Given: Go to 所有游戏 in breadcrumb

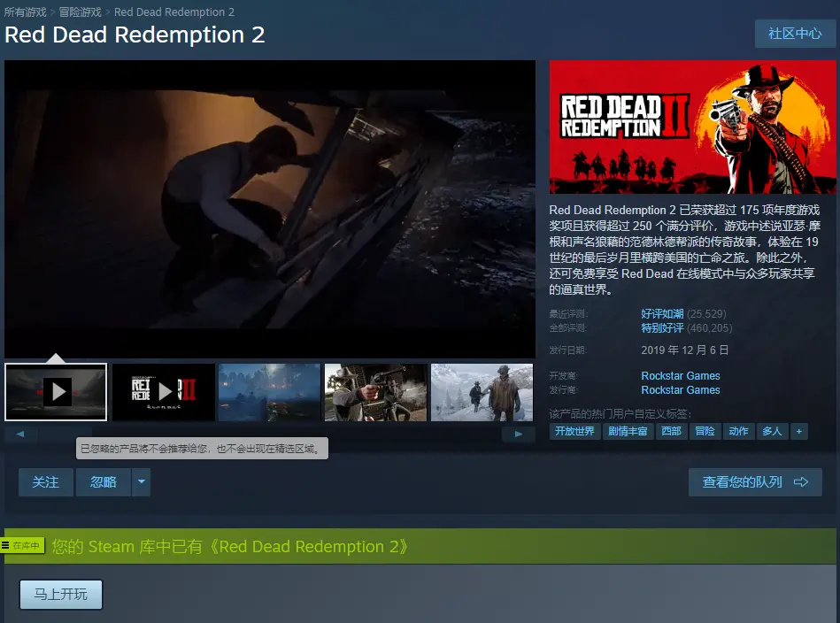Looking at the screenshot, I should 27,12.
